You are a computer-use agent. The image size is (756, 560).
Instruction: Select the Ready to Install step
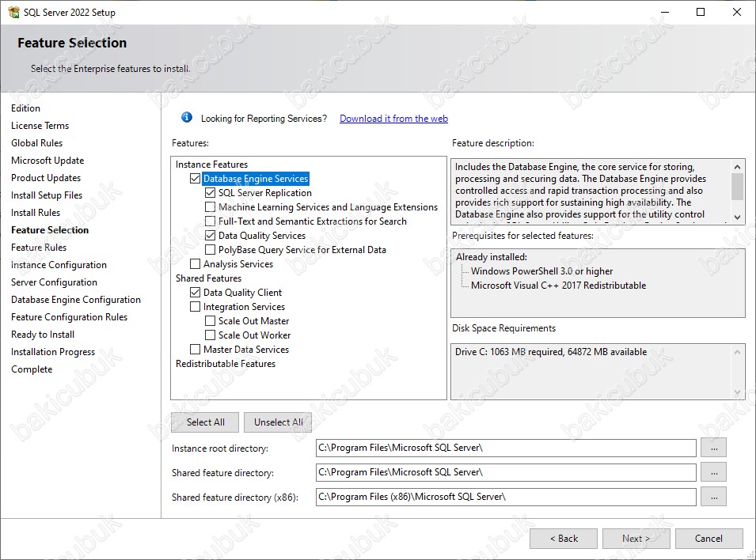[x=43, y=335]
